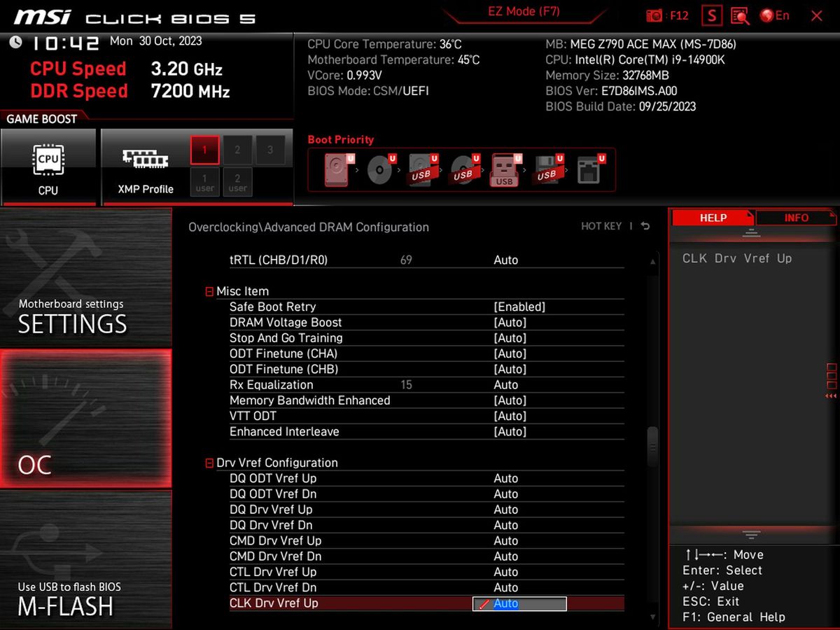The image size is (840, 630).
Task: Click the CLK Drv Vref Up input field
Action: pos(519,603)
